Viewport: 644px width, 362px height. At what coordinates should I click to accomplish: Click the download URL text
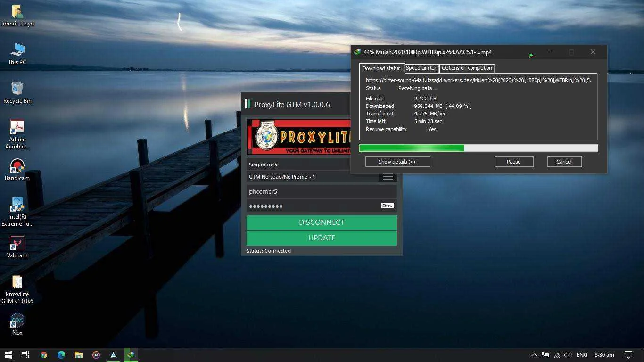pos(478,80)
